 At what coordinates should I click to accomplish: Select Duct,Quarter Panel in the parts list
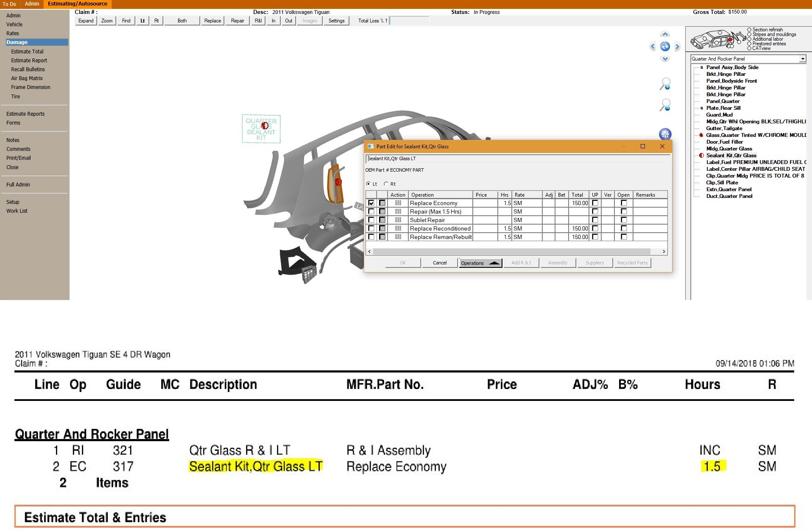729,196
